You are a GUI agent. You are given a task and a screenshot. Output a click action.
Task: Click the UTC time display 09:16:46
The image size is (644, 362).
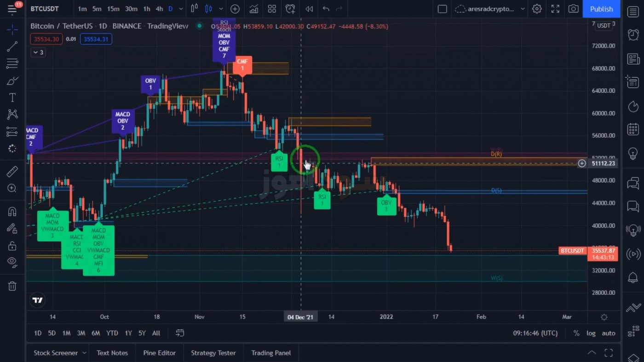click(x=535, y=333)
